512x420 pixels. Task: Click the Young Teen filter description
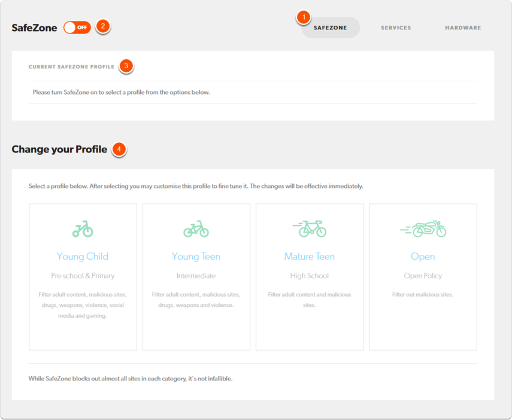click(x=196, y=300)
